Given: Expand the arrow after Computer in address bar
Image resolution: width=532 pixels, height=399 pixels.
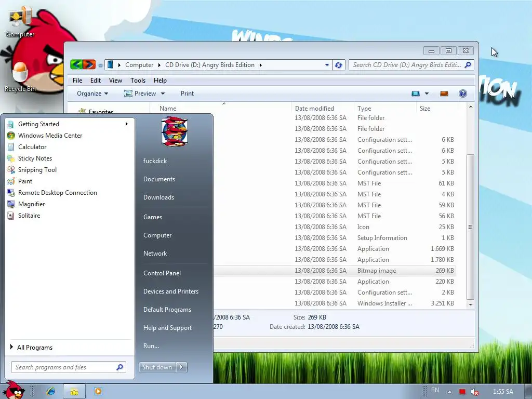Looking at the screenshot, I should pyautogui.click(x=159, y=65).
